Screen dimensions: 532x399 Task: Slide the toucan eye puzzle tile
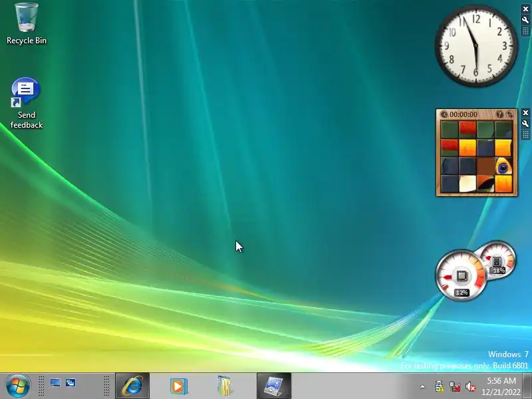[503, 166]
